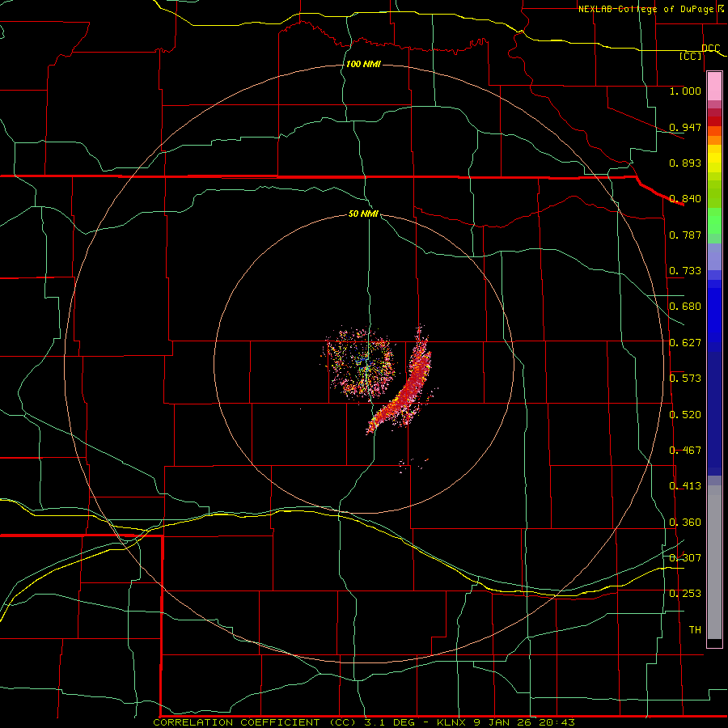The width and height of the screenshot is (728, 728).
Task: Click the gray lower segment of color bar
Action: [x=714, y=562]
